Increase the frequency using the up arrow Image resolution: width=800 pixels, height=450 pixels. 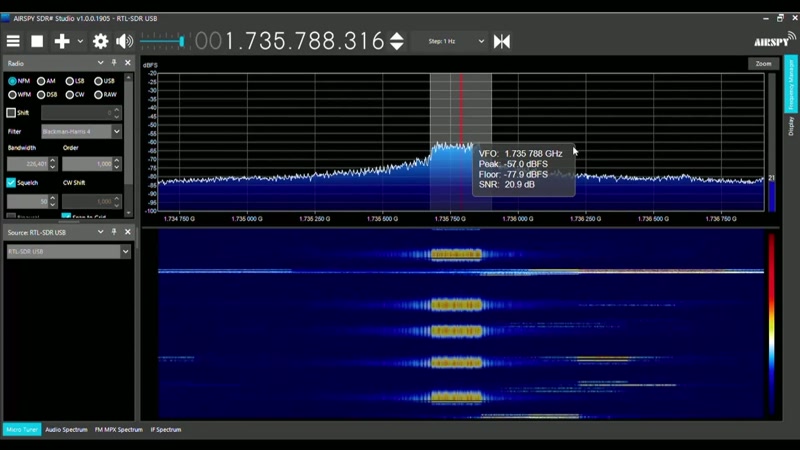tap(397, 36)
